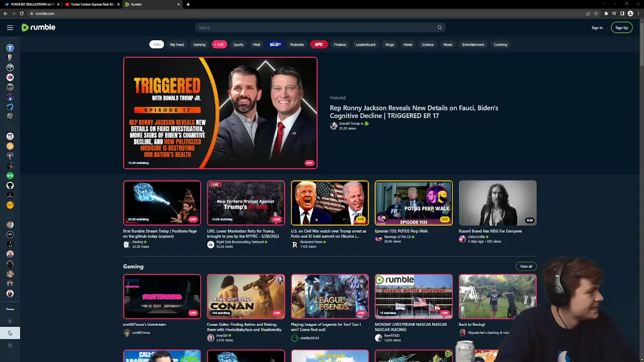The image size is (644, 362).
Task: Bookmark this page with the star icon
Action: tap(596, 14)
